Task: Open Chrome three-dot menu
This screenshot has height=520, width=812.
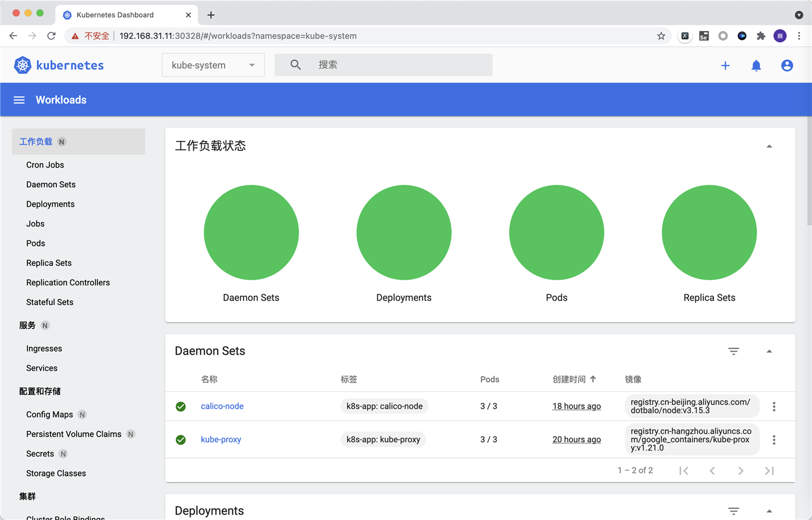Action: (x=799, y=36)
